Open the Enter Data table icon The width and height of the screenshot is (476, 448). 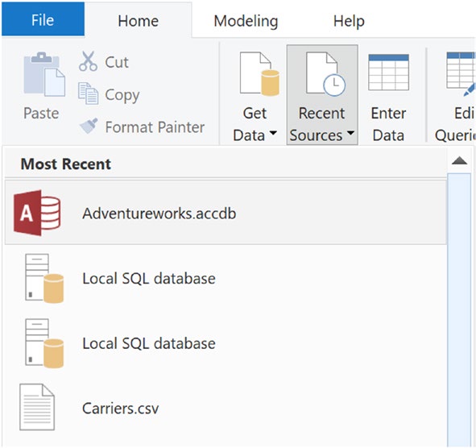pos(388,73)
